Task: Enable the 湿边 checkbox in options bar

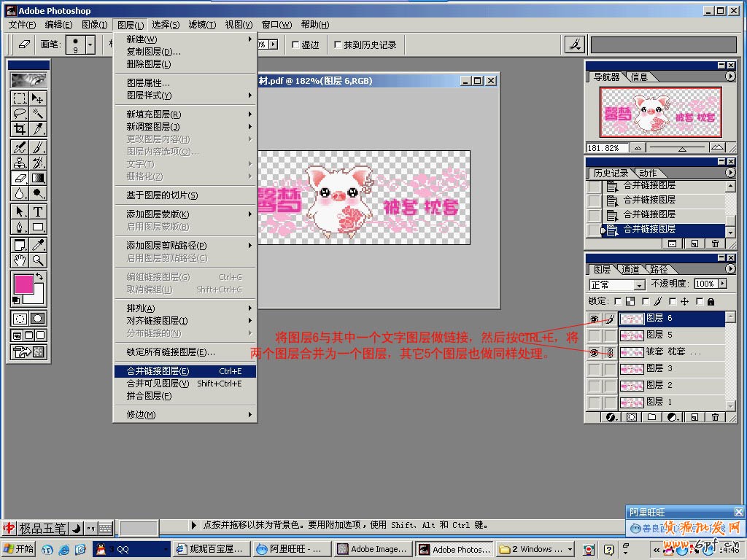Action: tap(295, 44)
